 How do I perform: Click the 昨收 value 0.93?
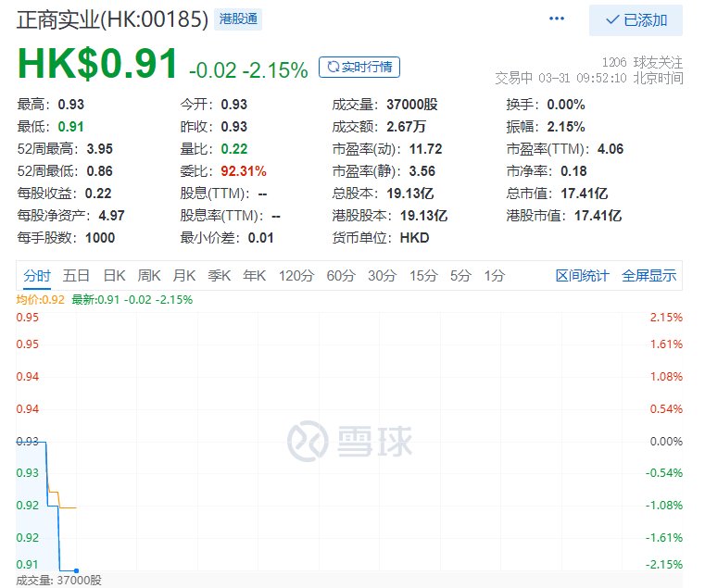(233, 127)
